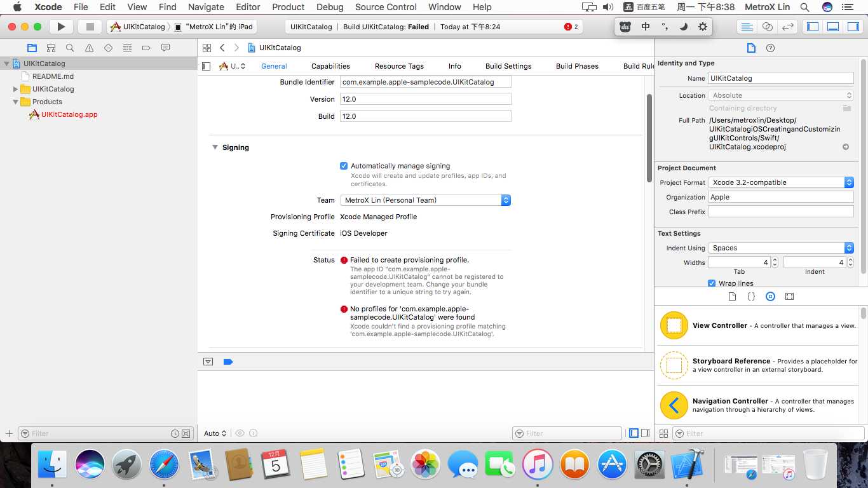Open the Test navigator diamond icon
868x488 pixels.
tap(108, 48)
